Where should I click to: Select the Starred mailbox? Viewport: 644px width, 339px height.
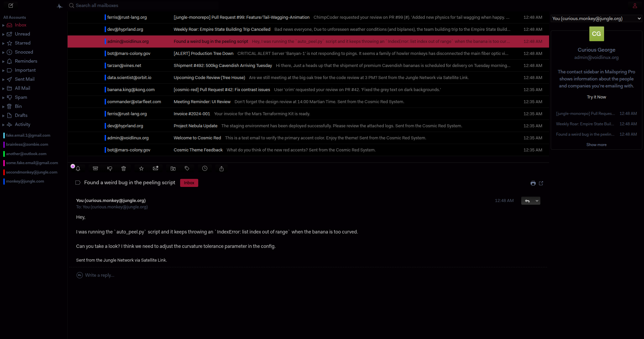pos(22,43)
